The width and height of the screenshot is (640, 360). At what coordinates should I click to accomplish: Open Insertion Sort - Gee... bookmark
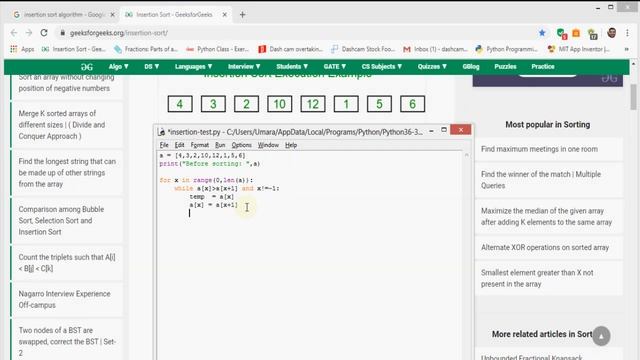click(x=73, y=49)
